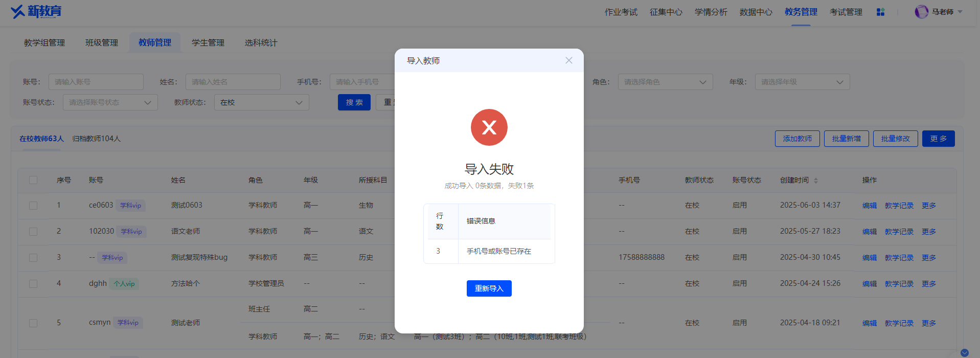Click the 重新导入 button

[x=489, y=288]
